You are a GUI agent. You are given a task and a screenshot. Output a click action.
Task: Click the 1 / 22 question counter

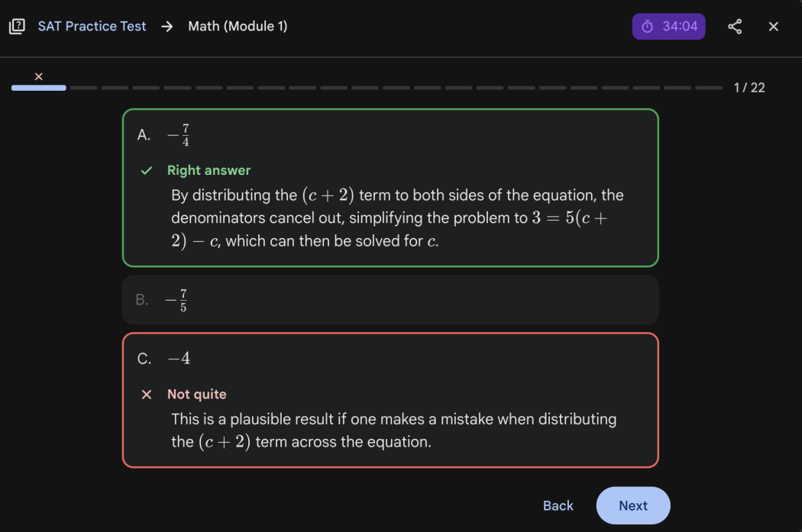pyautogui.click(x=748, y=87)
